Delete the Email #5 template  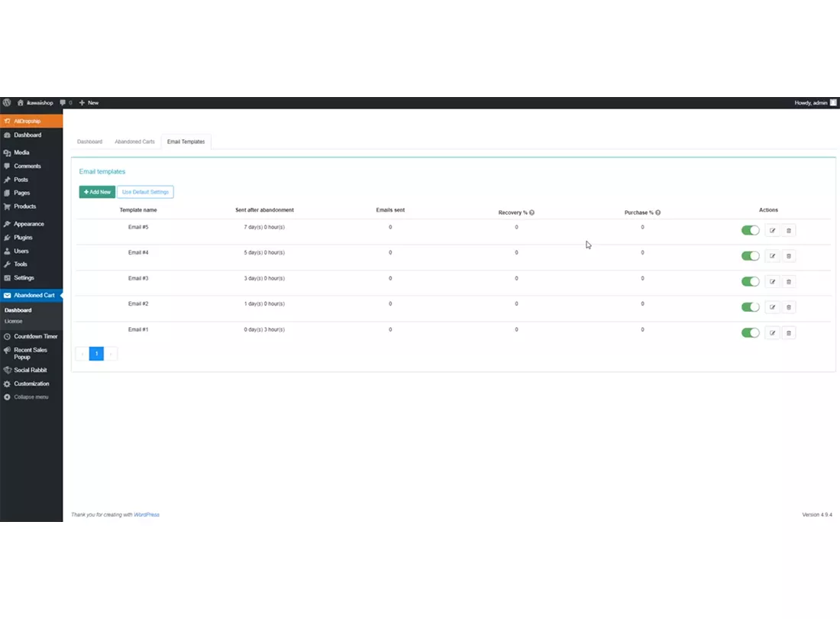[x=789, y=231]
